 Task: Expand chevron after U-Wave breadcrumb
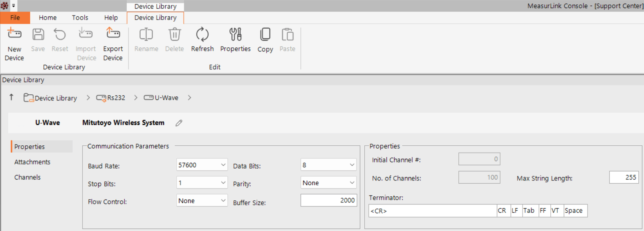click(189, 98)
